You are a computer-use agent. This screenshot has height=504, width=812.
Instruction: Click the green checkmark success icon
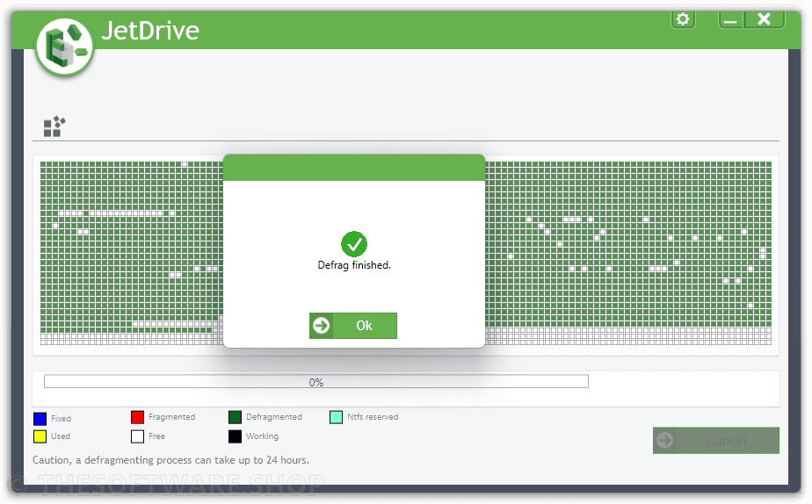(354, 244)
